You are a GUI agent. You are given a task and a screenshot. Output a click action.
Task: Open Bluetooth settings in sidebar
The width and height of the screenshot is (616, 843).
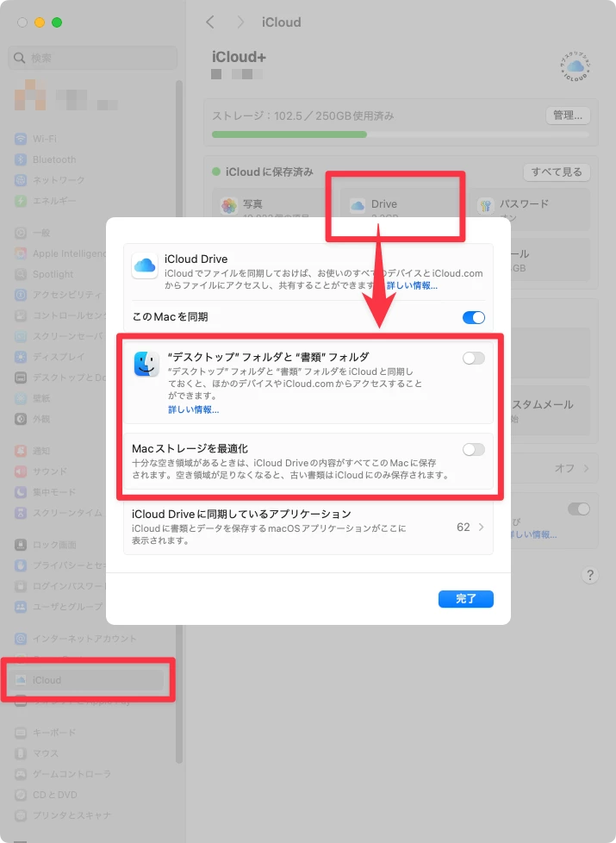pos(45,159)
